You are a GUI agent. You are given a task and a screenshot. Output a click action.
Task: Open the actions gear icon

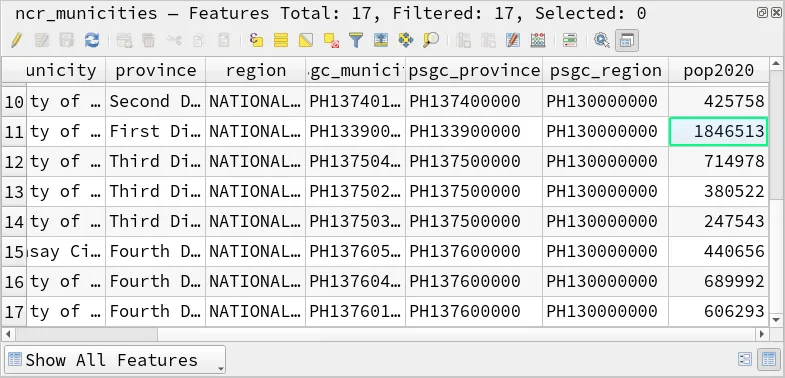tap(602, 41)
